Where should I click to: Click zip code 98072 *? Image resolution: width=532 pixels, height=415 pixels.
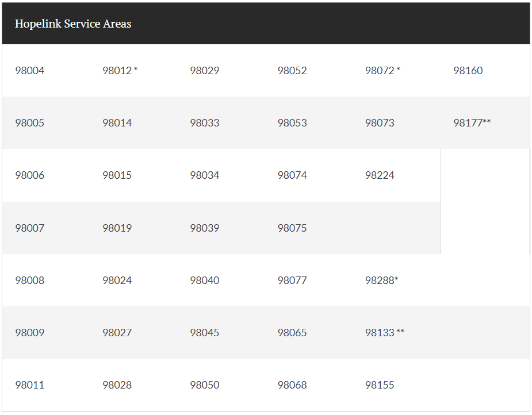382,71
